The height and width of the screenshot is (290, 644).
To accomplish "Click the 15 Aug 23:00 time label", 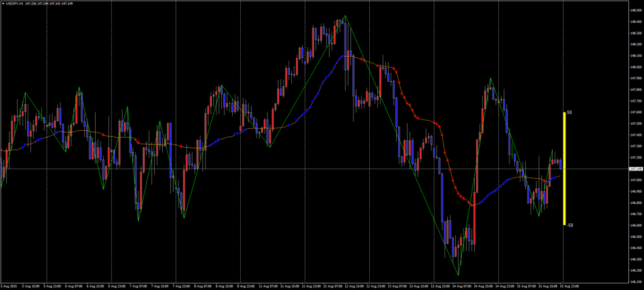I will point(570,286).
